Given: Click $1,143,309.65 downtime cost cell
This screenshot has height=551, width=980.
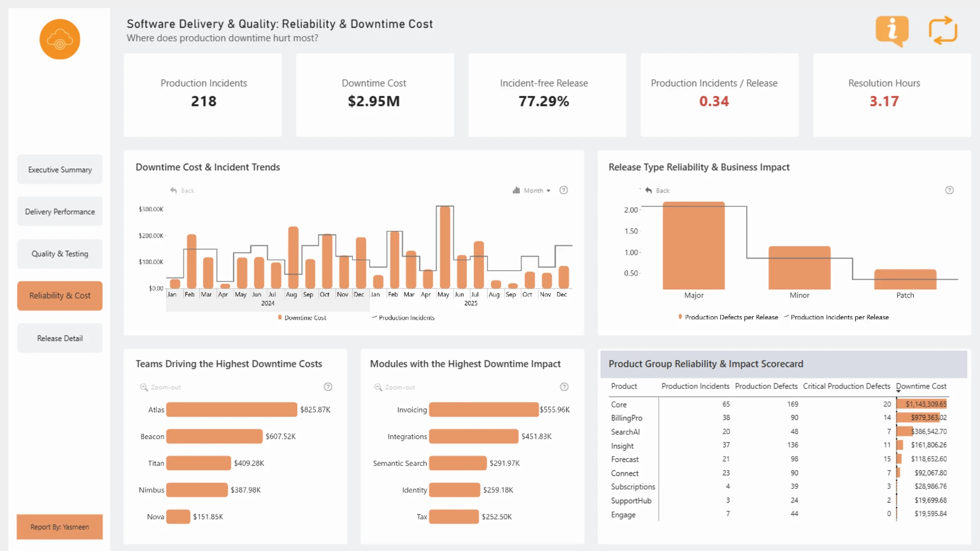Looking at the screenshot, I should pyautogui.click(x=923, y=404).
